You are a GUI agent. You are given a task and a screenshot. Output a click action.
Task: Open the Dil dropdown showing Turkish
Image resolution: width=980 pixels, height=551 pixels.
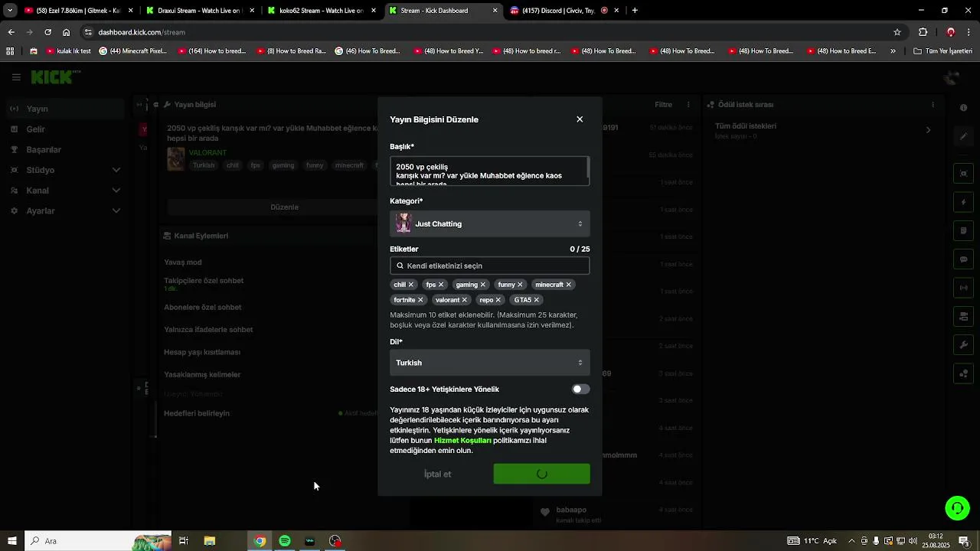tap(490, 363)
